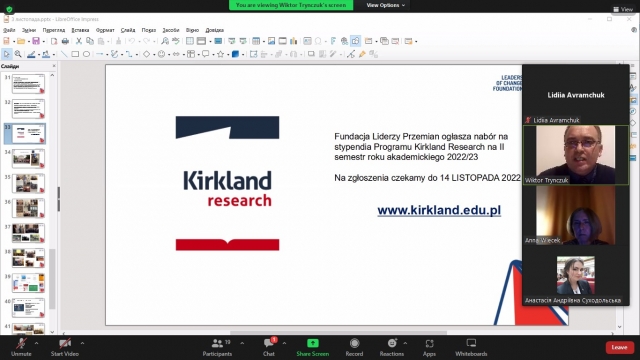Select slide 31 thumbnail
Image resolution: width=640 pixels, height=360 pixels.
coord(28,84)
